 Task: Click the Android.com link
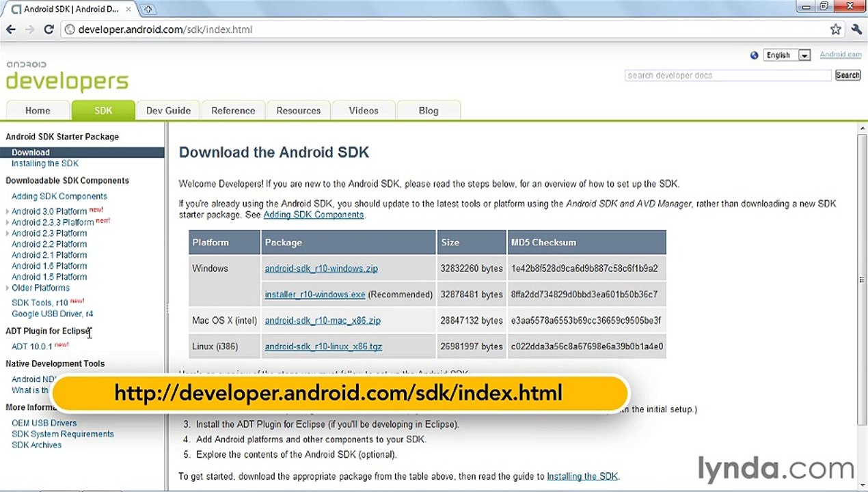click(x=841, y=55)
